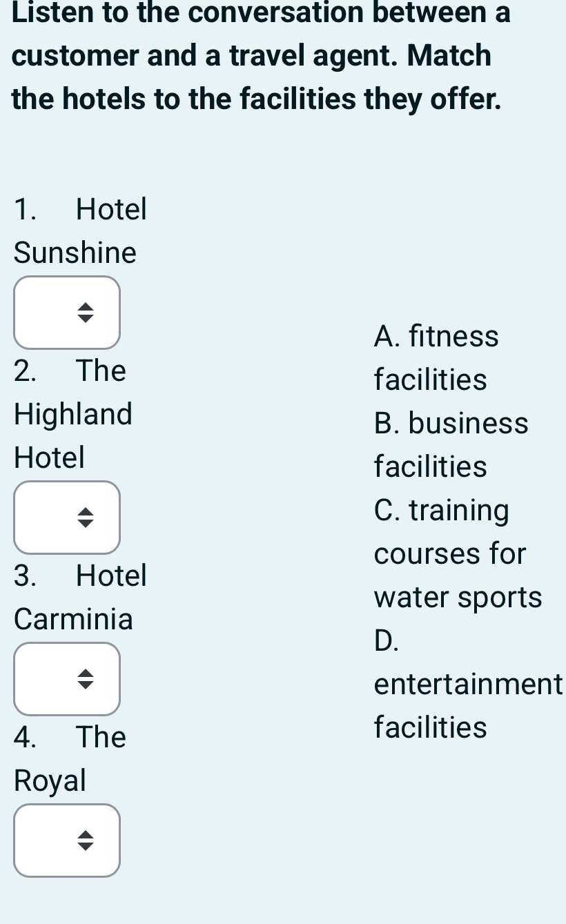The image size is (566, 924).
Task: Select the word Carminia
Action: coord(73,619)
